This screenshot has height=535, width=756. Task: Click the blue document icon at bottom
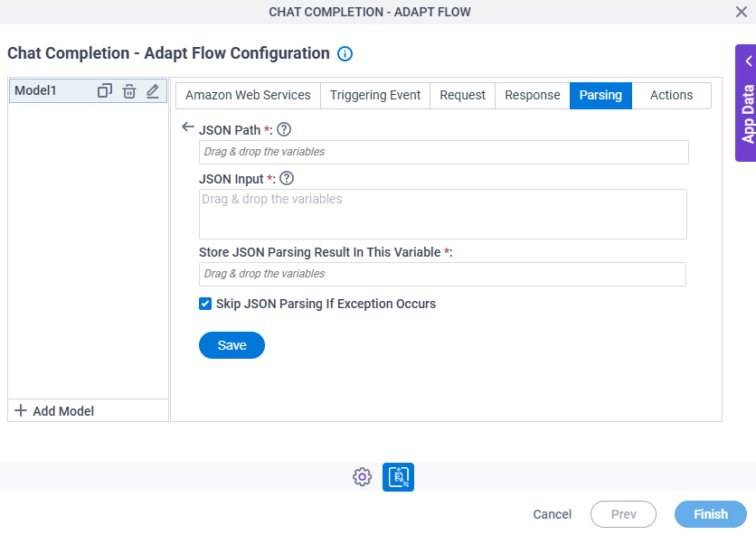tap(398, 477)
